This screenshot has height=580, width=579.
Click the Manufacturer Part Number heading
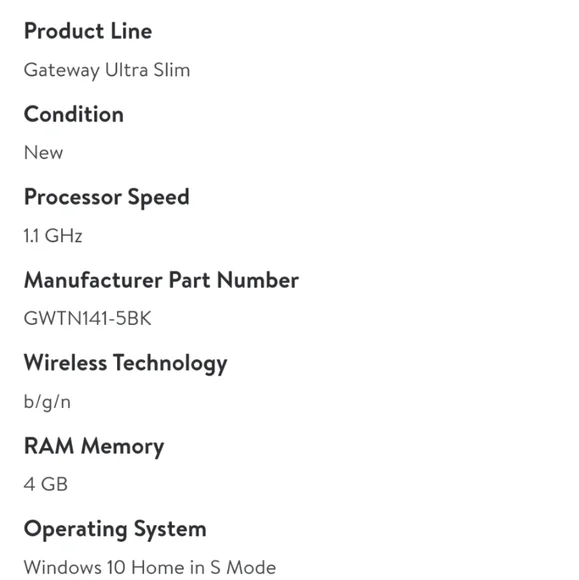point(161,280)
